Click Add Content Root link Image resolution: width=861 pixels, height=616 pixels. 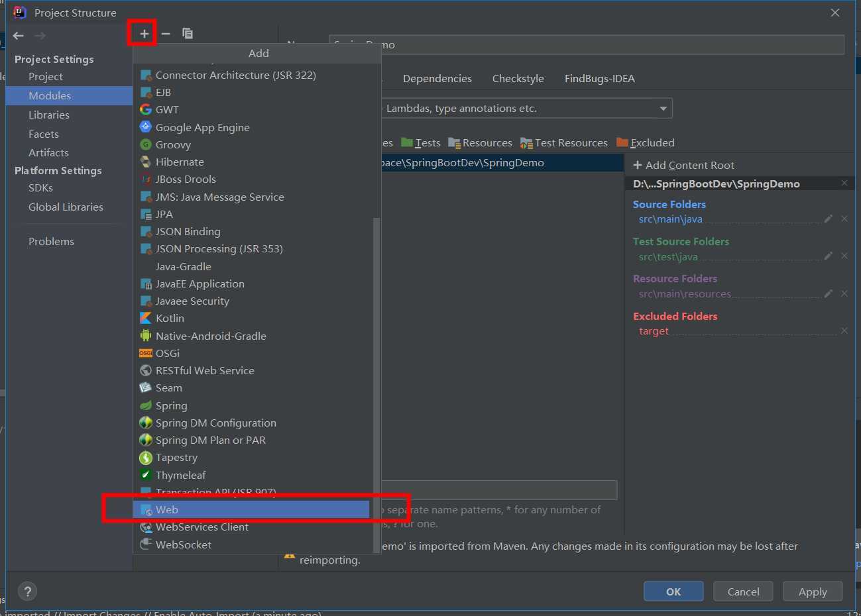pyautogui.click(x=683, y=165)
